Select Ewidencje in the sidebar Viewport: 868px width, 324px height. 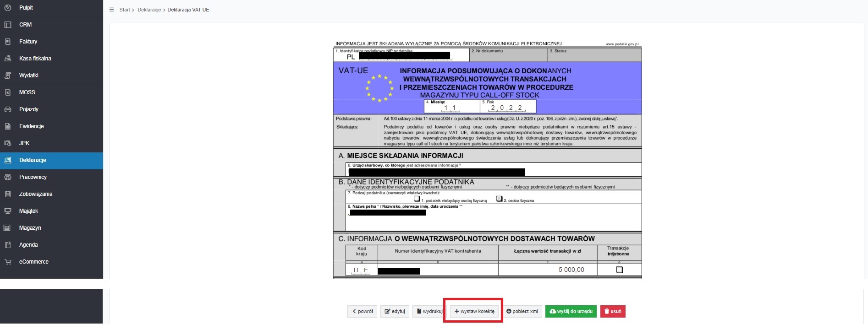51,126
